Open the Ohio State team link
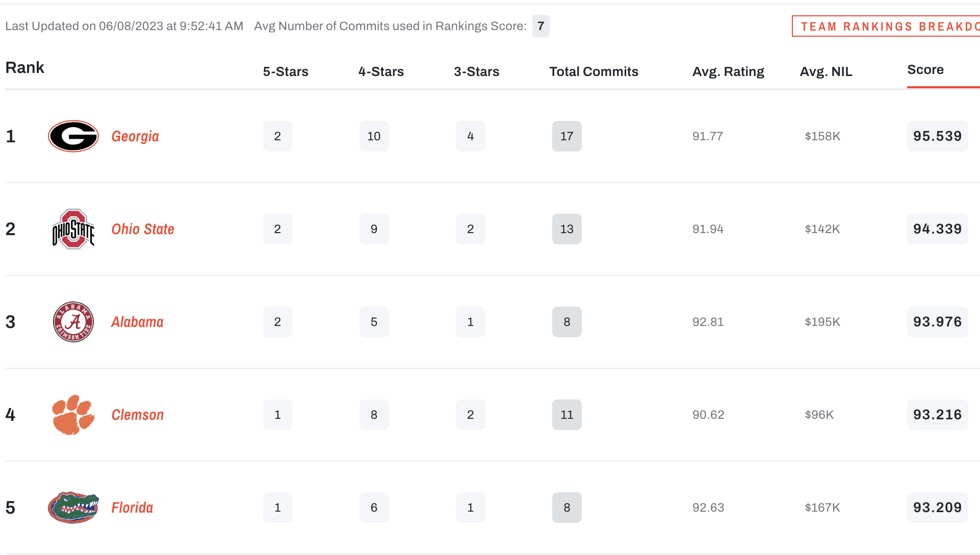The width and height of the screenshot is (980, 555). tap(143, 229)
